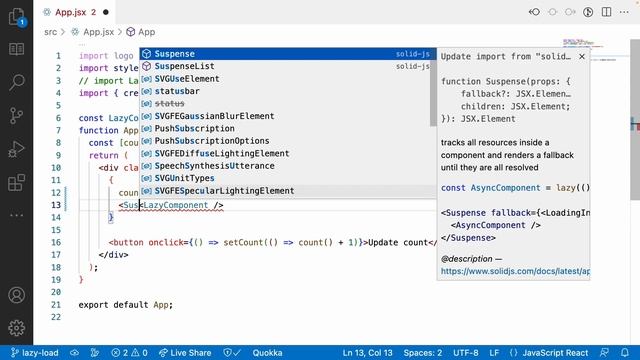Choose the SVGFEDiffuseLightingElement suggestion

[288, 153]
